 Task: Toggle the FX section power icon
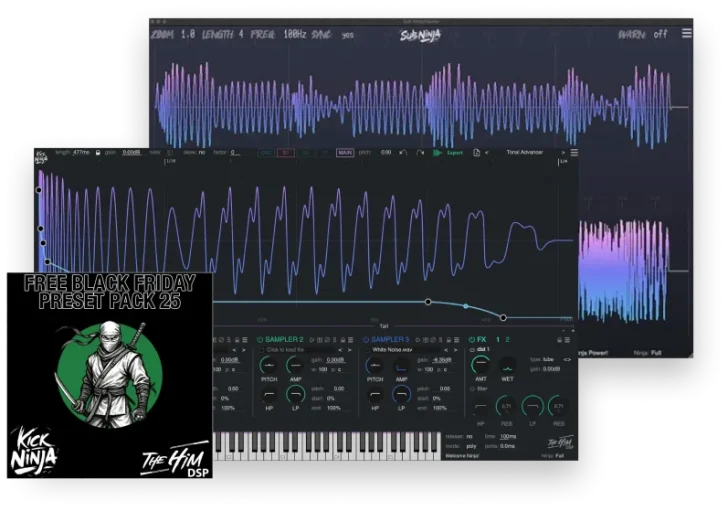point(470,340)
